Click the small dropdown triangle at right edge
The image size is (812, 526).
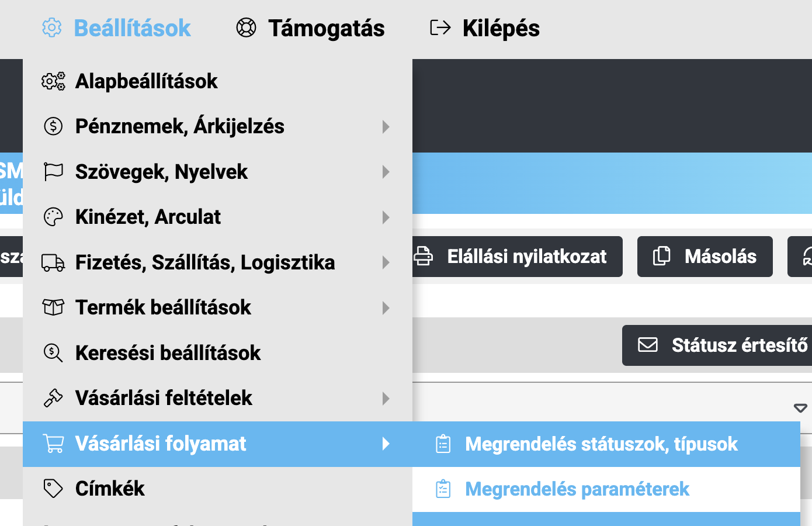coord(800,408)
